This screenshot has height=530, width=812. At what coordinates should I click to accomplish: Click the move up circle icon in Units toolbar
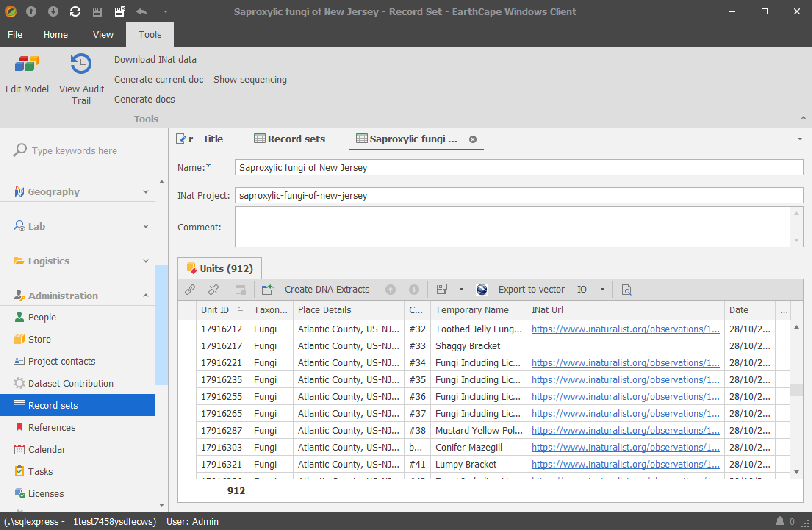pos(391,290)
